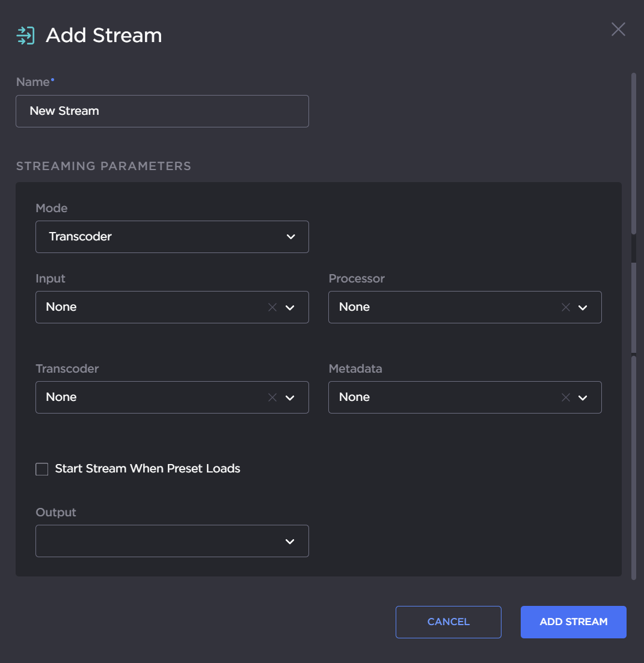
Task: Clear the Input selection with its X
Action: [x=272, y=307]
